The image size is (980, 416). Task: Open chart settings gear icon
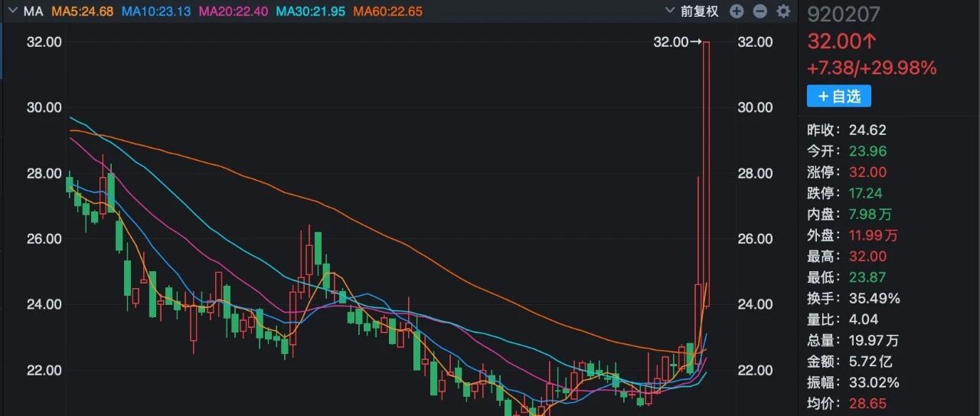point(782,11)
